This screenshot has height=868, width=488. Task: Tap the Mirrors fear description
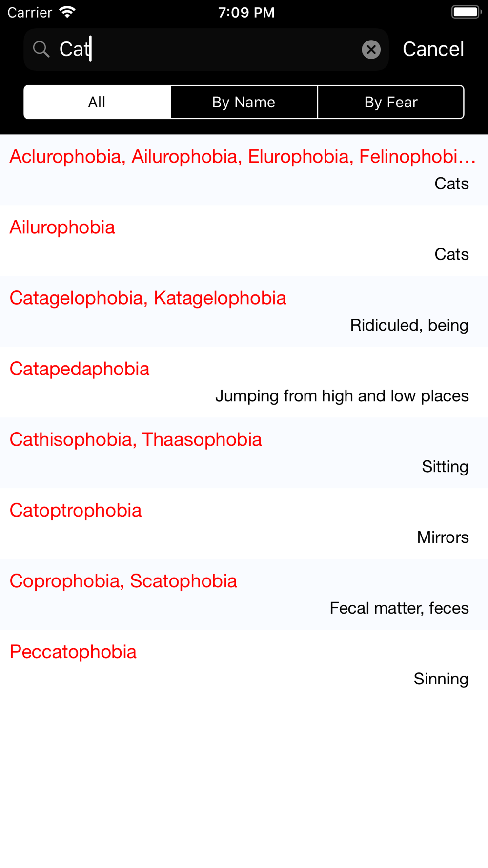(x=443, y=537)
